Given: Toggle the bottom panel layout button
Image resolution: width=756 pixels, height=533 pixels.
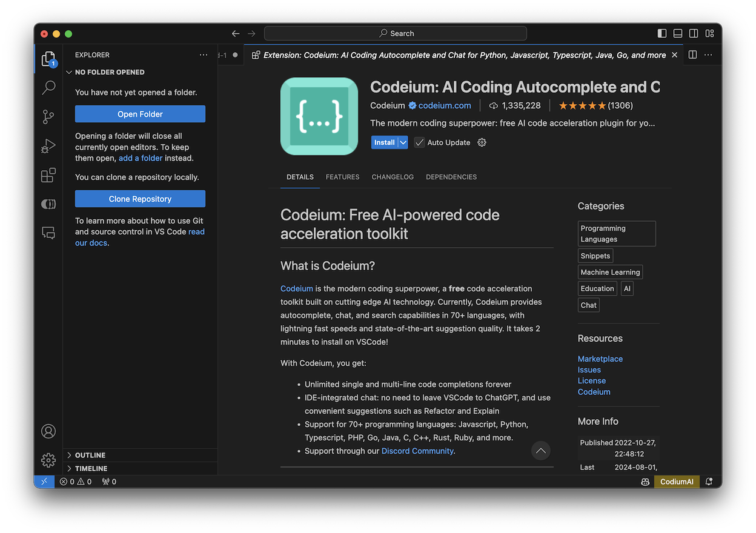Looking at the screenshot, I should click(x=678, y=33).
